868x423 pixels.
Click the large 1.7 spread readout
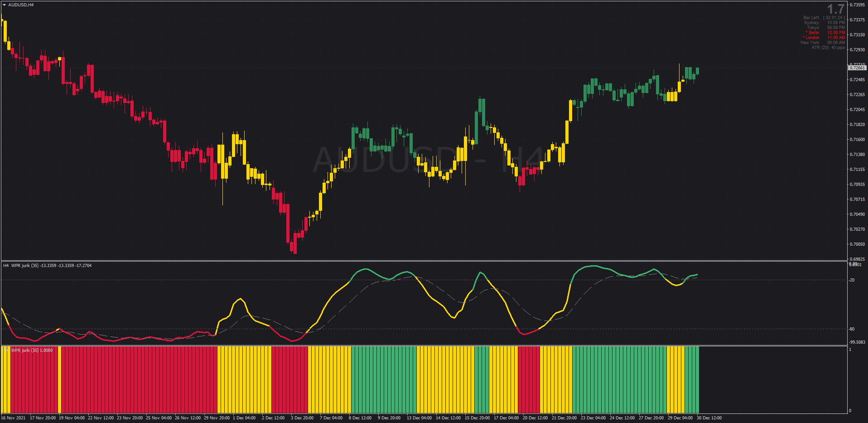[x=835, y=9]
